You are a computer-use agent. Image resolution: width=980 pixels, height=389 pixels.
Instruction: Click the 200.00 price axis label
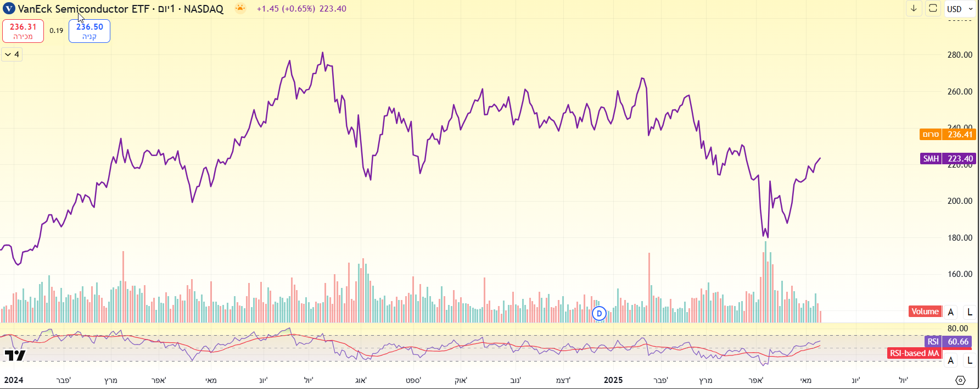pyautogui.click(x=960, y=201)
